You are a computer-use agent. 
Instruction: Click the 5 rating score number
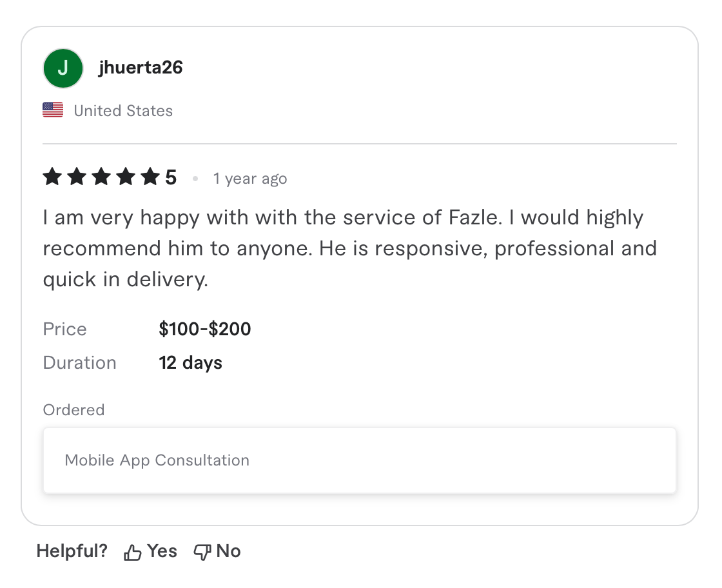(x=170, y=176)
